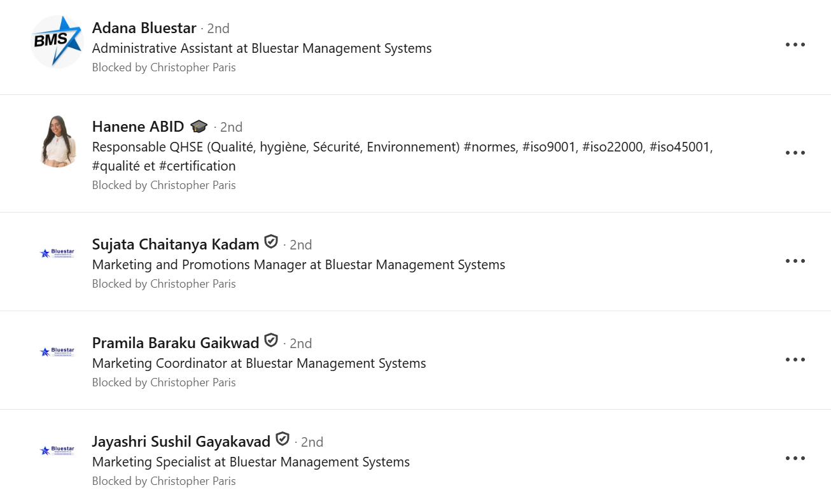The width and height of the screenshot is (831, 504).
Task: Click the graduation cap icon beside Hanene ABID
Action: click(199, 126)
